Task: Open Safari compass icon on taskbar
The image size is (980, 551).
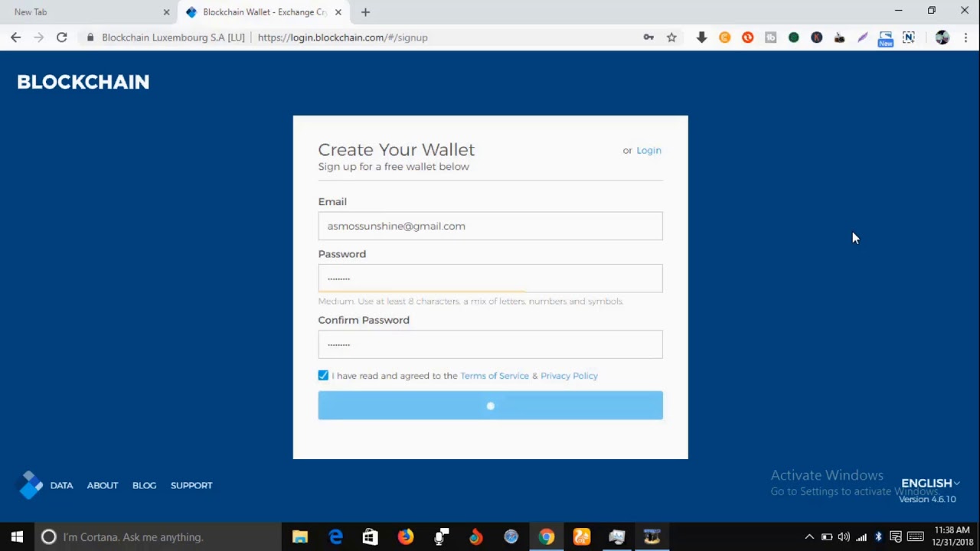Action: tap(511, 537)
